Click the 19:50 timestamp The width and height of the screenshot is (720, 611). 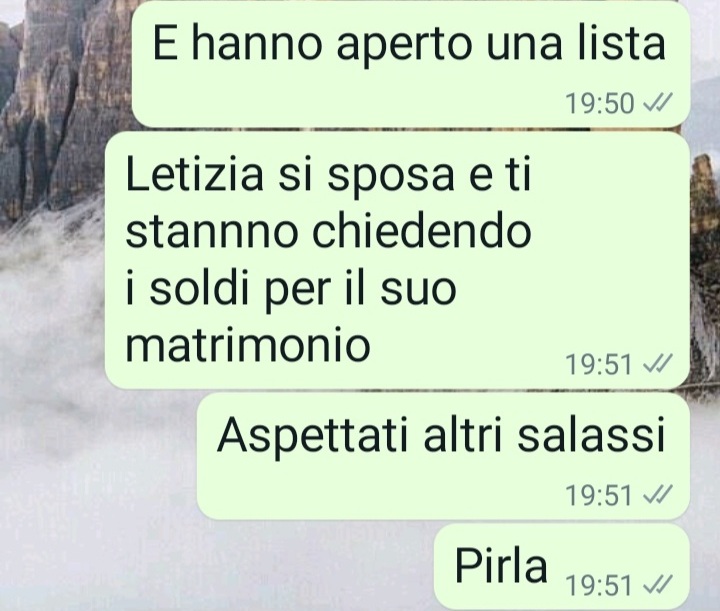coord(600,103)
